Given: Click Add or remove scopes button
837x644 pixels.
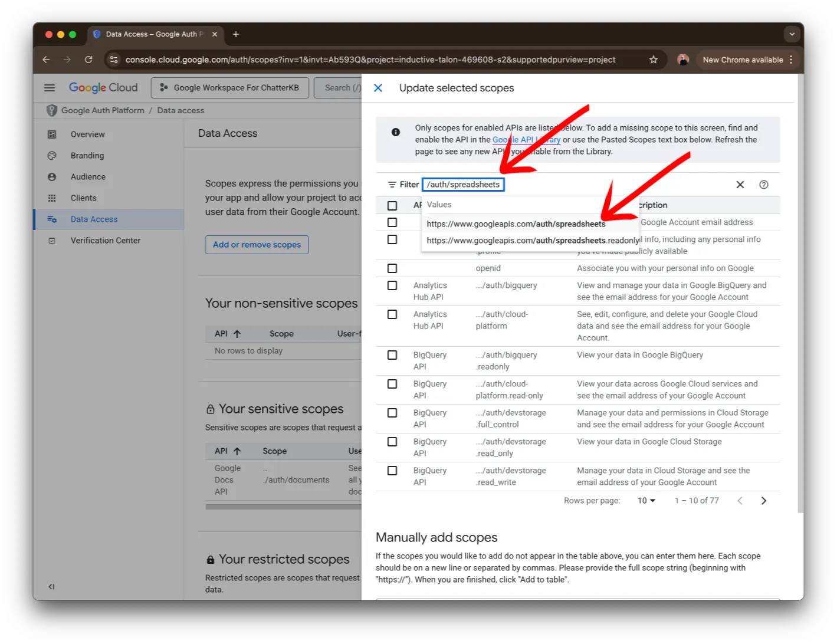Looking at the screenshot, I should click(257, 245).
